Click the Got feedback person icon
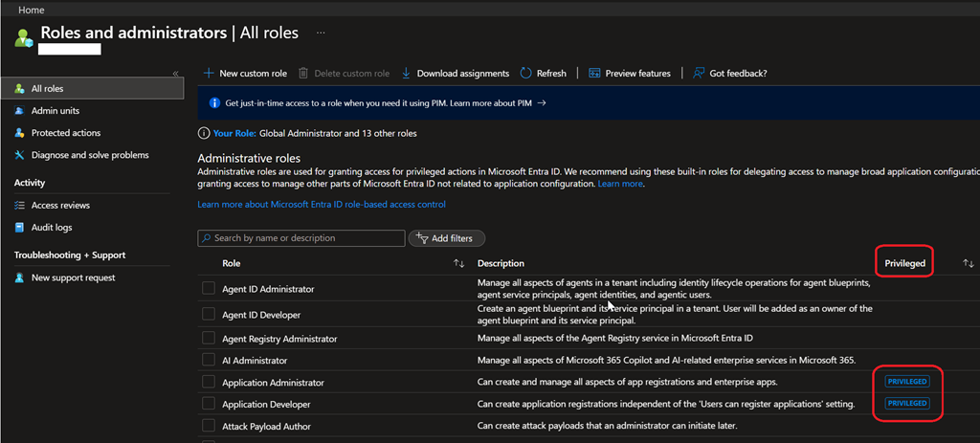 (699, 74)
